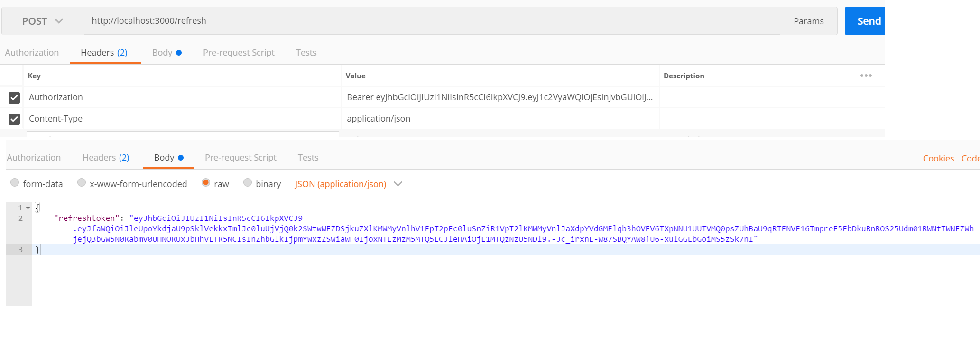Edit the application/json header value
This screenshot has width=980, height=342.
pos(500,119)
